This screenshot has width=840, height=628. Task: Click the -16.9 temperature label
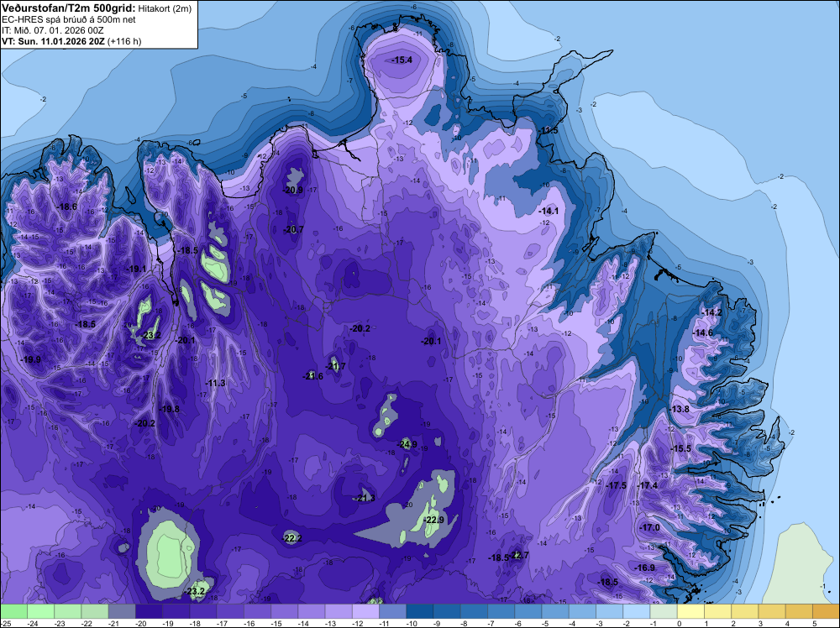click(x=644, y=568)
